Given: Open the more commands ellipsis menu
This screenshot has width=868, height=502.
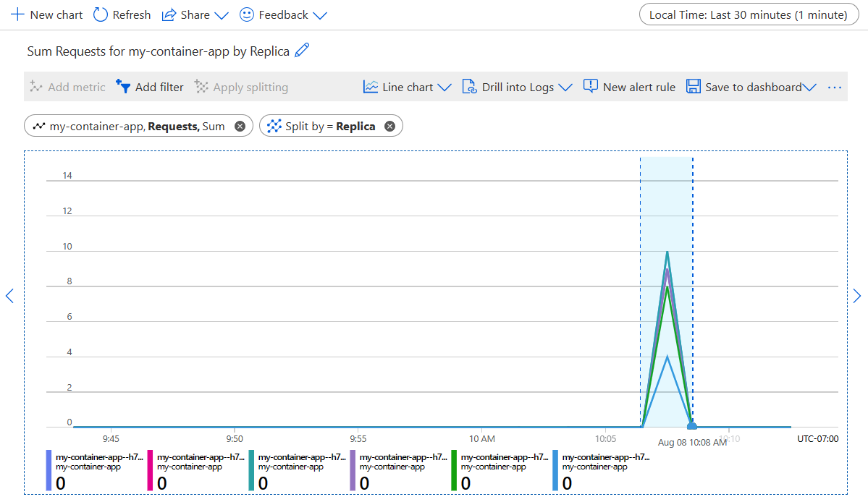Looking at the screenshot, I should pos(834,87).
